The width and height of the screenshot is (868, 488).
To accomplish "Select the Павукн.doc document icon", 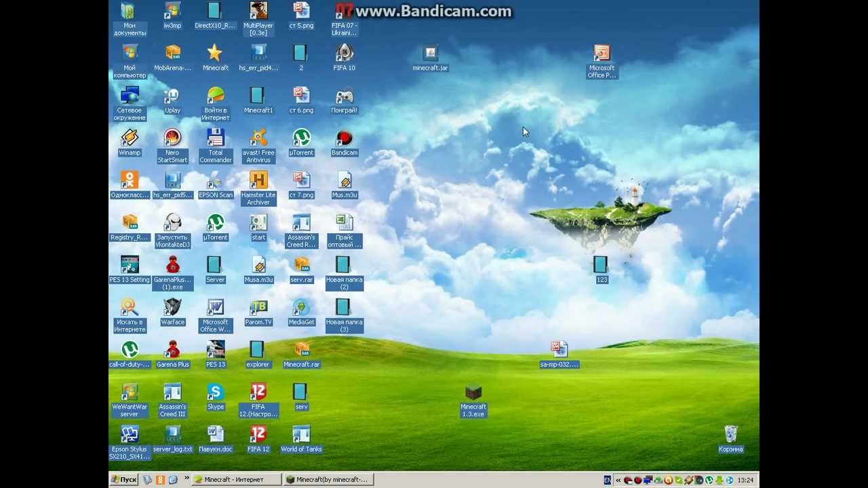I will point(216,434).
